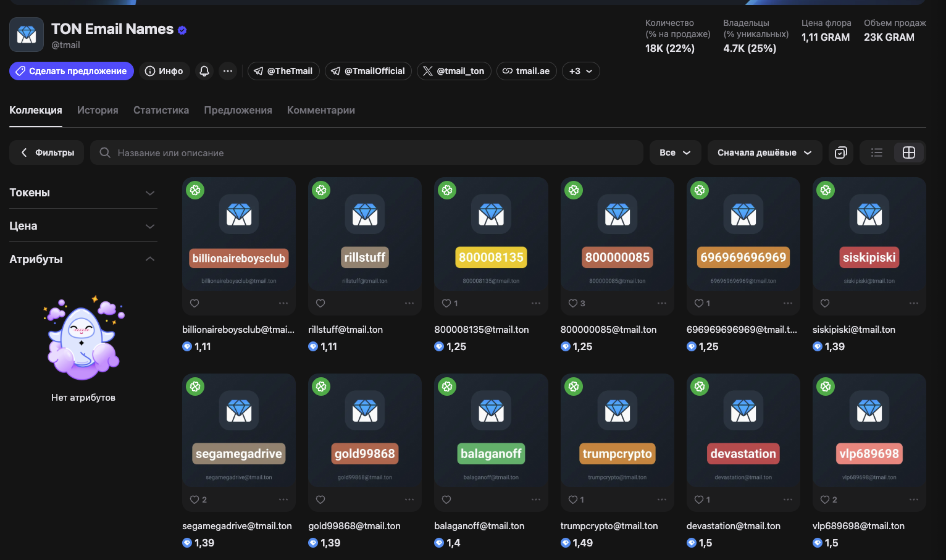The width and height of the screenshot is (946, 560).
Task: Click the devastation@tmail.ton item title
Action: (734, 526)
